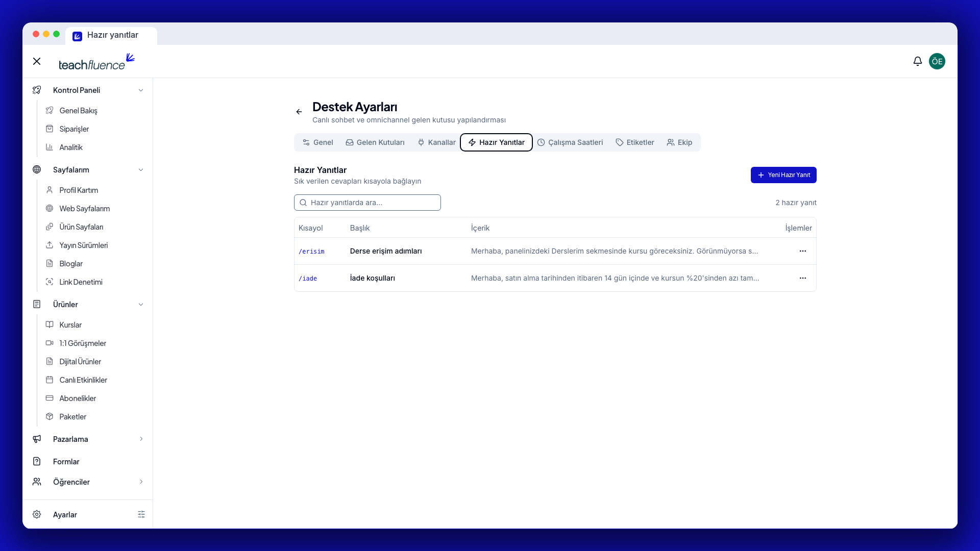Click the sliders icon next to Ayarlar
This screenshot has height=551, width=980.
click(x=141, y=514)
